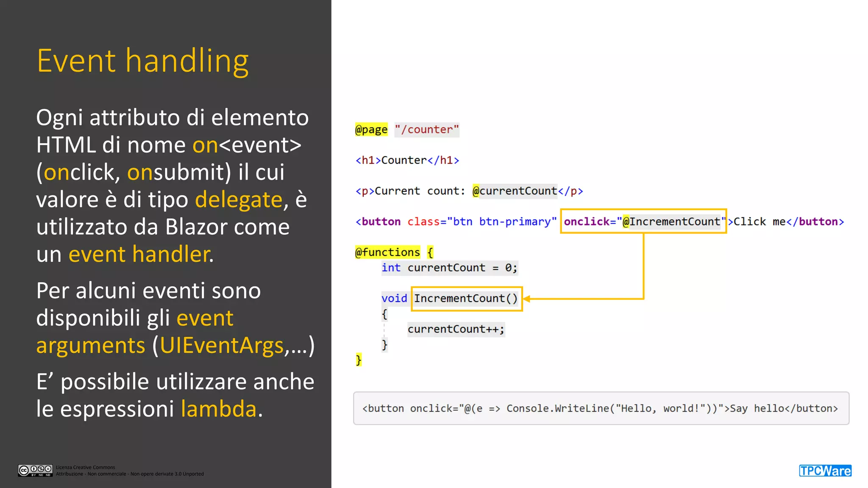Click the currentCount++ statement
Viewport: 868px width, 488px height.
(x=456, y=329)
